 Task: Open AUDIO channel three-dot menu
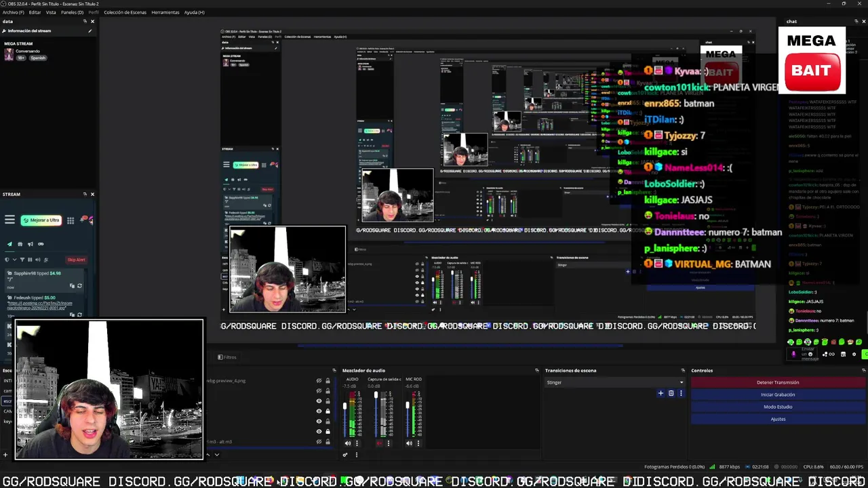[357, 443]
